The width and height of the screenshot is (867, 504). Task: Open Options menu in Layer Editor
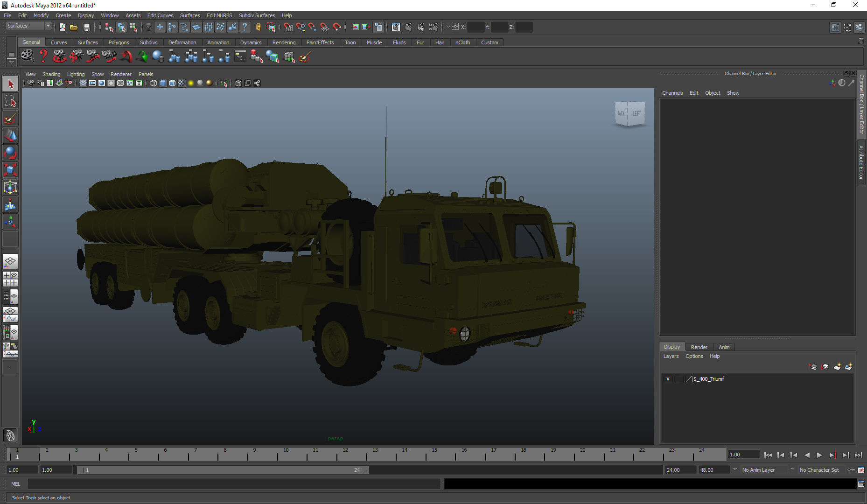[x=694, y=356]
